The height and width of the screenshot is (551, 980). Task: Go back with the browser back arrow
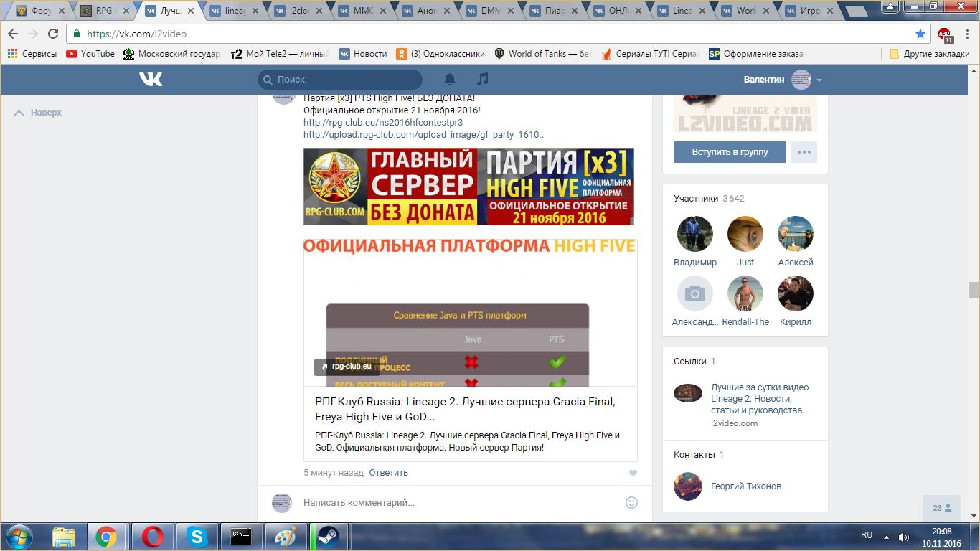(x=13, y=34)
